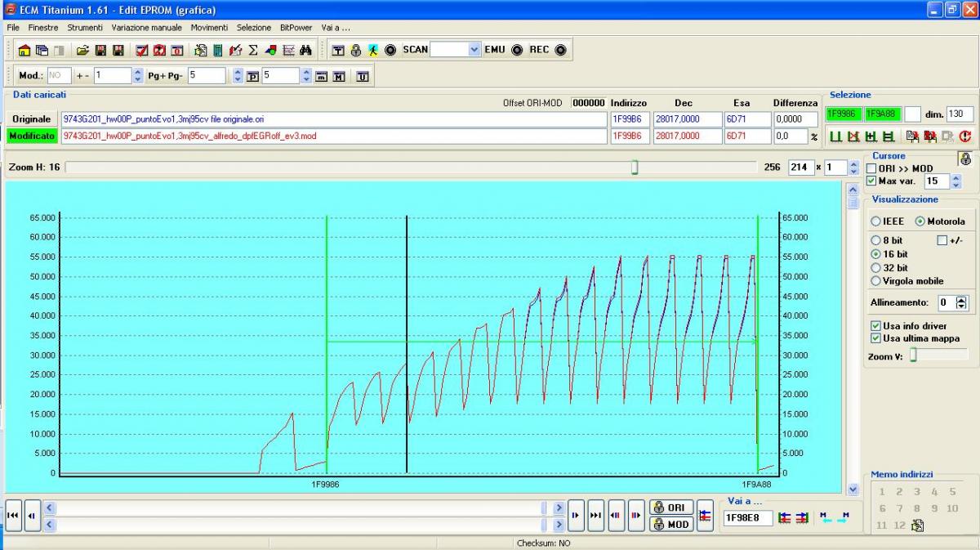Adjust the Pg+ Pg- spinner arrows
The width and height of the screenshot is (980, 550).
(238, 76)
